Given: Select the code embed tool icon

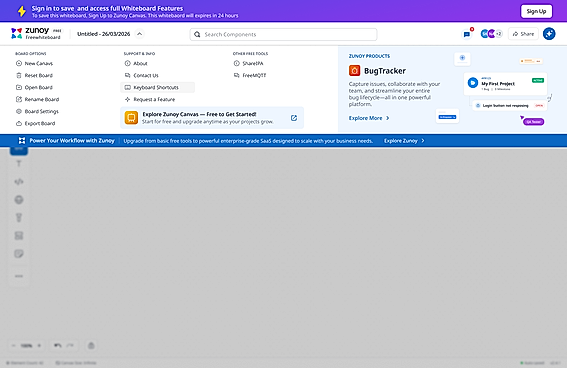Looking at the screenshot, I should pyautogui.click(x=19, y=182).
